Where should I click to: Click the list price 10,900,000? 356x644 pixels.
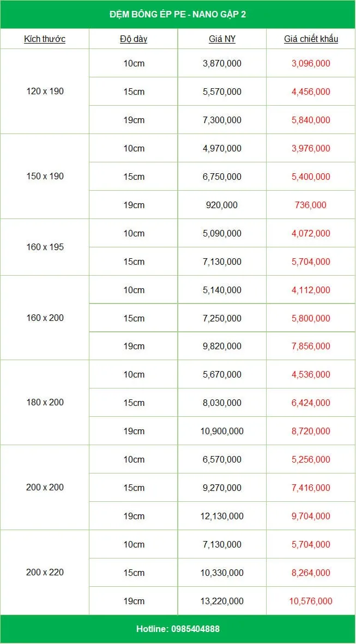pyautogui.click(x=222, y=431)
